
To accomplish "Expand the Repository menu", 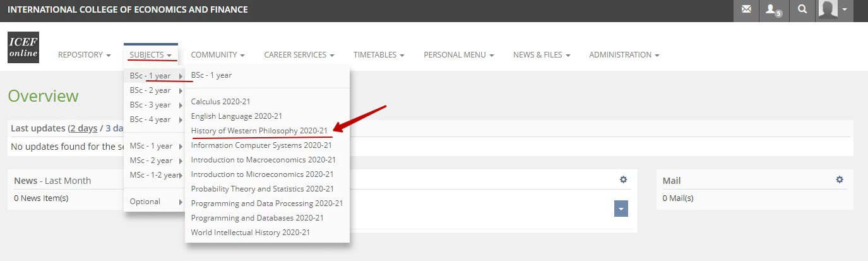I will click(x=84, y=55).
